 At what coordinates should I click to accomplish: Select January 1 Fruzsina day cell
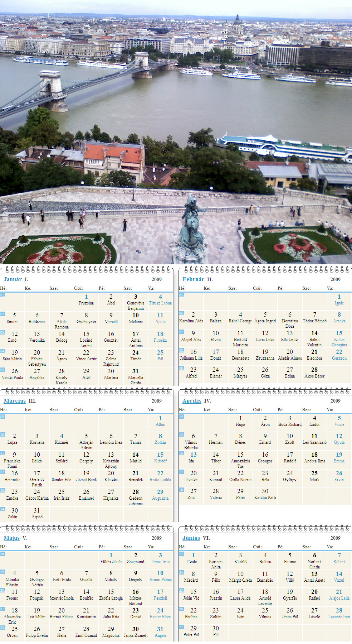tap(86, 299)
